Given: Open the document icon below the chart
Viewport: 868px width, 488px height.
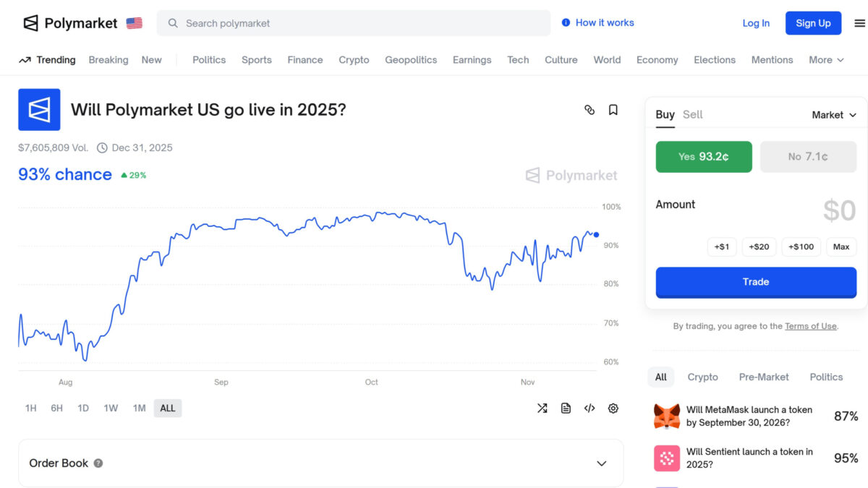Looking at the screenshot, I should [x=566, y=408].
